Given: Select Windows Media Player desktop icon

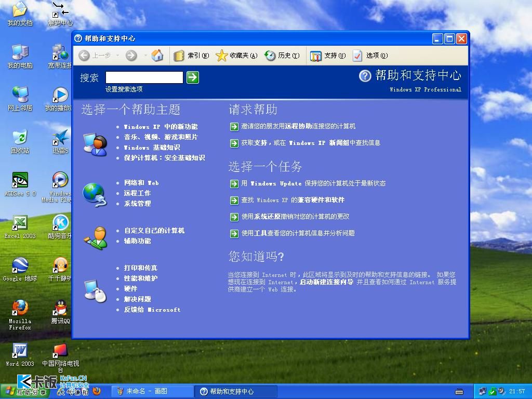Looking at the screenshot, I should [x=57, y=187].
